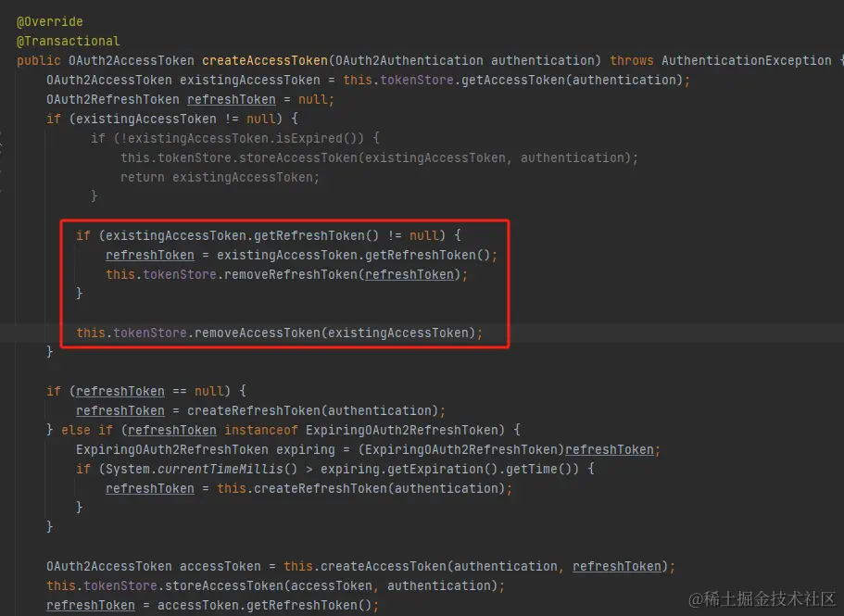Click the @Override annotation
This screenshot has height=616, width=844.
click(x=49, y=21)
